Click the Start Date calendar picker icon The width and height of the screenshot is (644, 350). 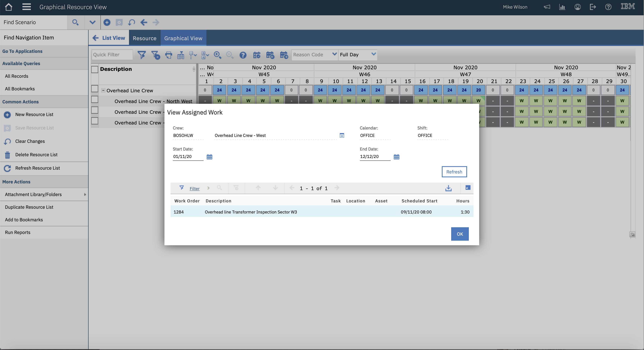pos(209,157)
